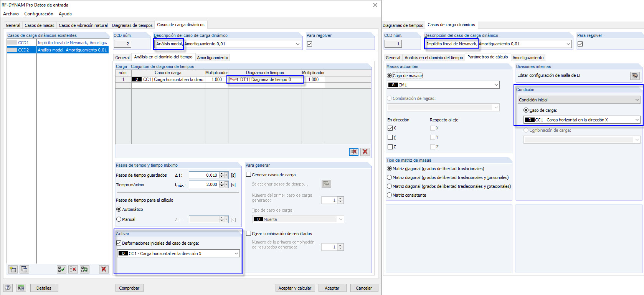Select all dynamic load cases icon
Screen dimensions: 644x295
click(x=61, y=269)
